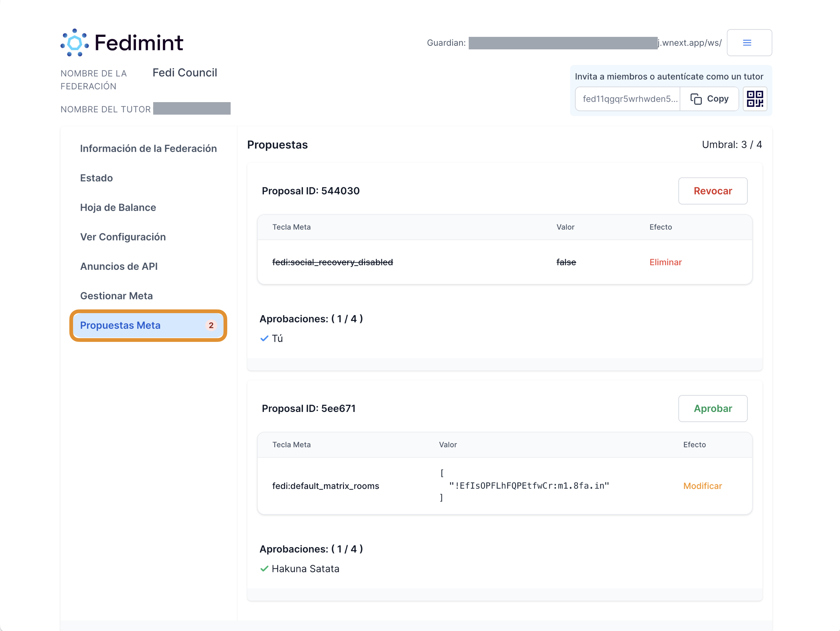The width and height of the screenshot is (840, 631).
Task: Open the hamburger menu button
Action: [x=749, y=43]
